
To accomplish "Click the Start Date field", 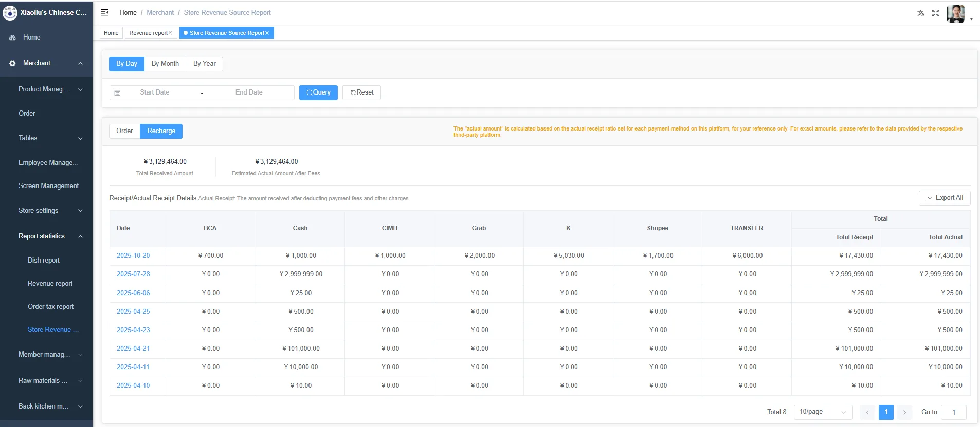I will tap(155, 92).
